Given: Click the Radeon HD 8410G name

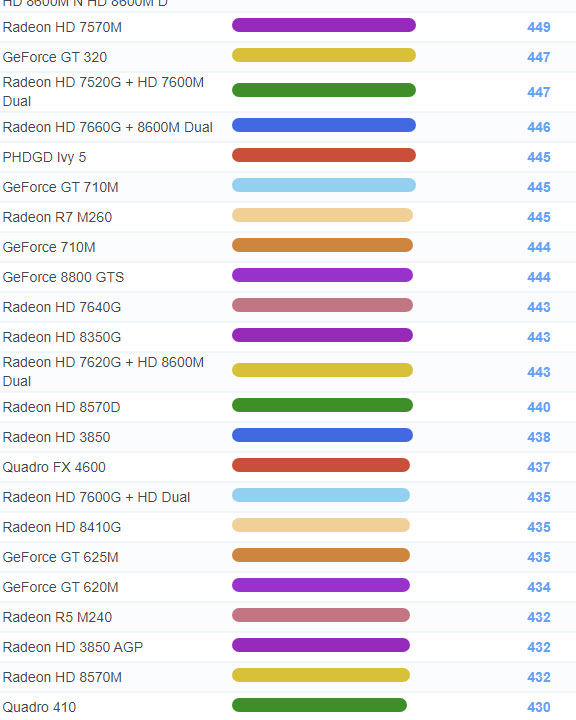Looking at the screenshot, I should (62, 527).
